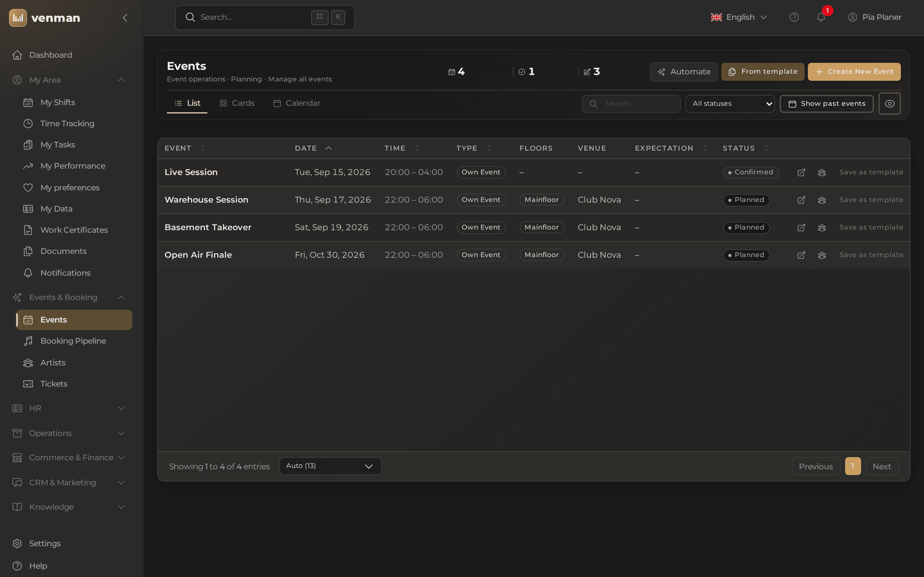This screenshot has height=577, width=924.
Task: Open the All statuses dropdown
Action: [730, 104]
